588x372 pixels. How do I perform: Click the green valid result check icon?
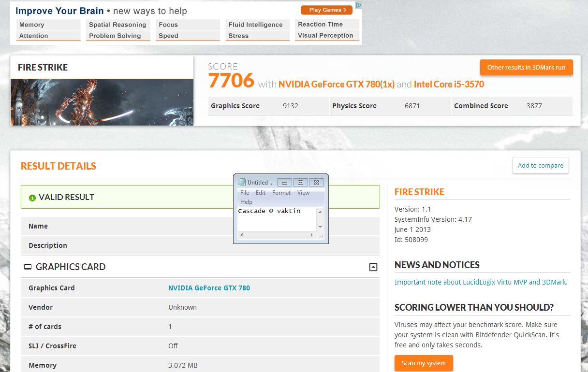32,198
